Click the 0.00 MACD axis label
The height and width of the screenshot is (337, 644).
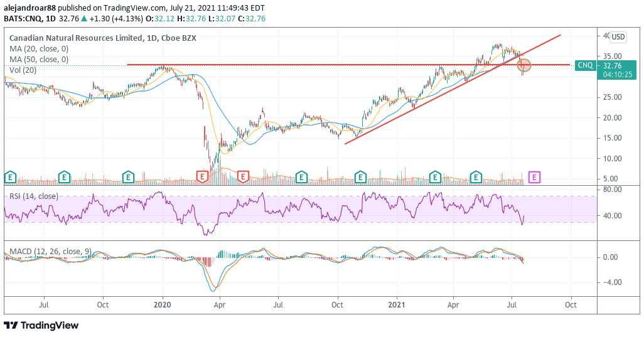pos(611,257)
